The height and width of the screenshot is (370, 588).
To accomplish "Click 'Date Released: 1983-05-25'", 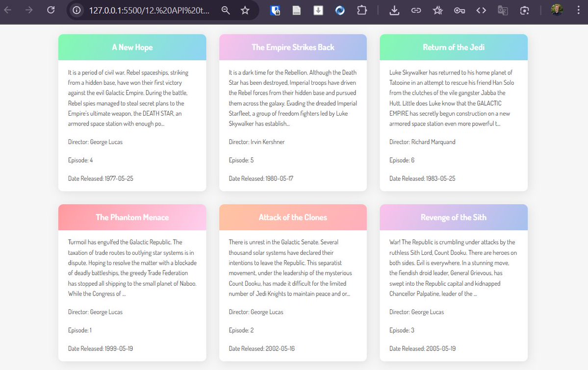I will pos(422,178).
